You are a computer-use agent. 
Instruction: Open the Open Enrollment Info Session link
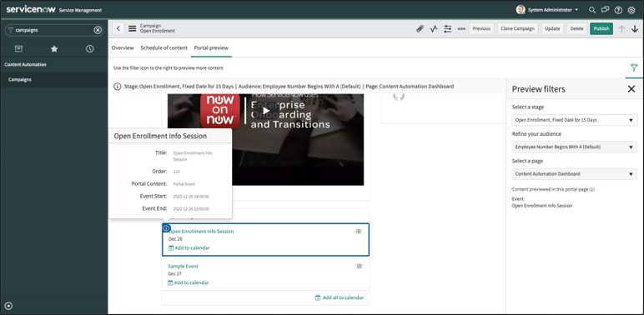point(201,232)
